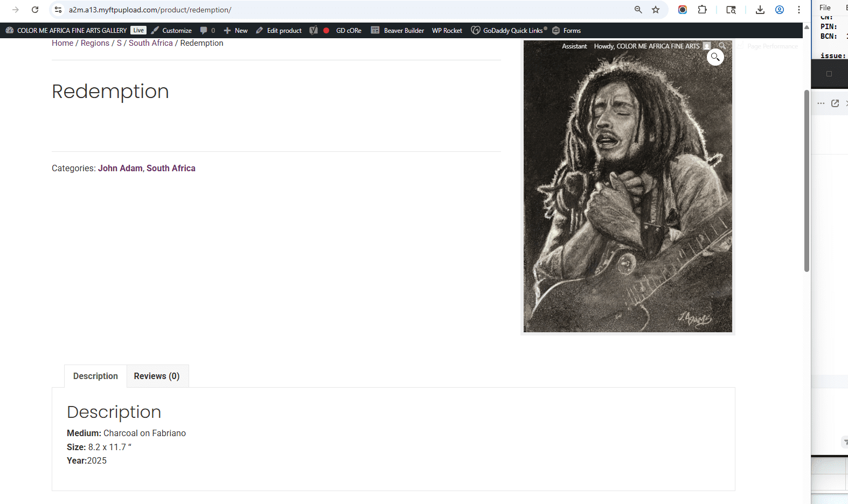
Task: Open the John Adam category link
Action: tap(120, 168)
